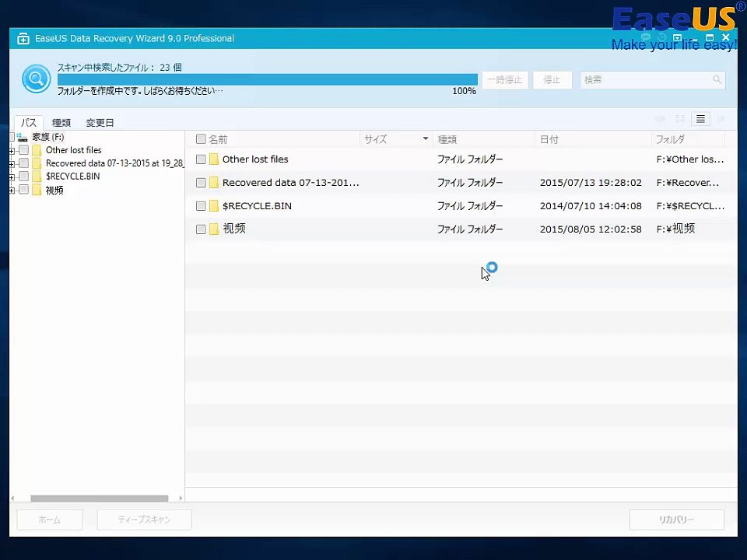Click the tree scrollbar right arrow

click(181, 498)
